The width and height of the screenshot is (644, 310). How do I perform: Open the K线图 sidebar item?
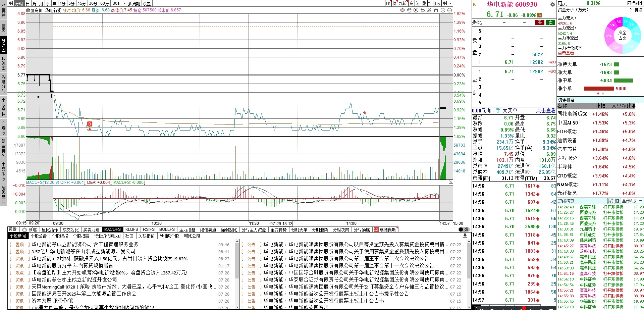(x=3, y=63)
